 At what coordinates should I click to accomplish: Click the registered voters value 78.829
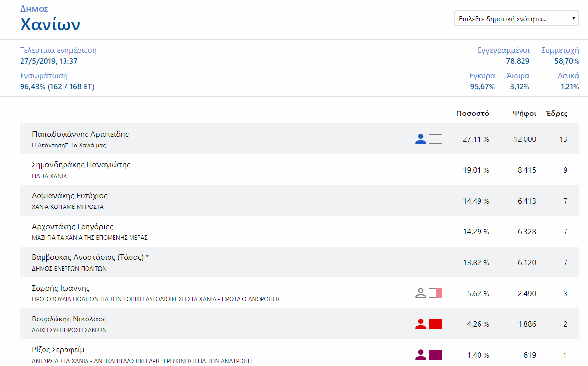click(x=518, y=61)
